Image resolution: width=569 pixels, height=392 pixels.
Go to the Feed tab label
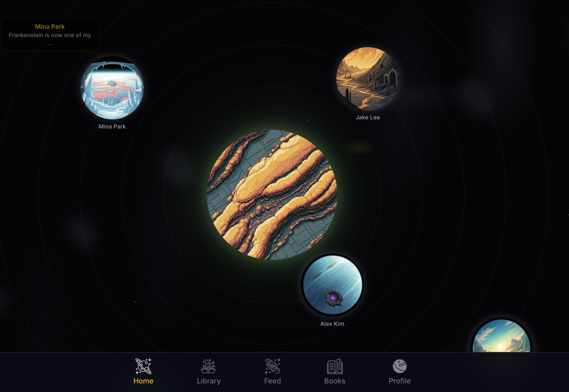(272, 381)
